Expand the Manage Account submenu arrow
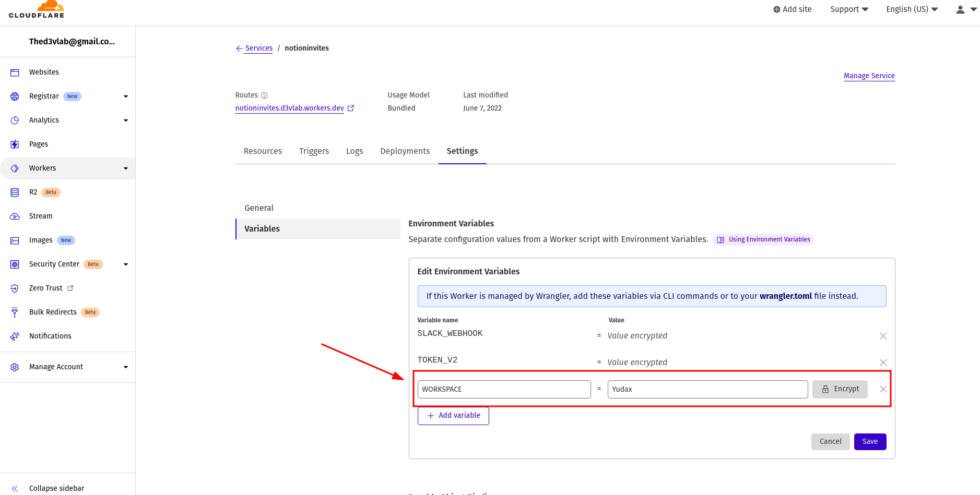The height and width of the screenshot is (495, 980). (x=126, y=367)
